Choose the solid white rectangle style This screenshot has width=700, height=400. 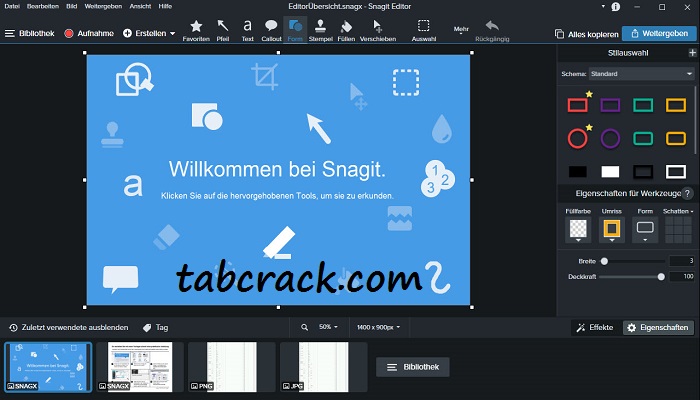coord(610,172)
